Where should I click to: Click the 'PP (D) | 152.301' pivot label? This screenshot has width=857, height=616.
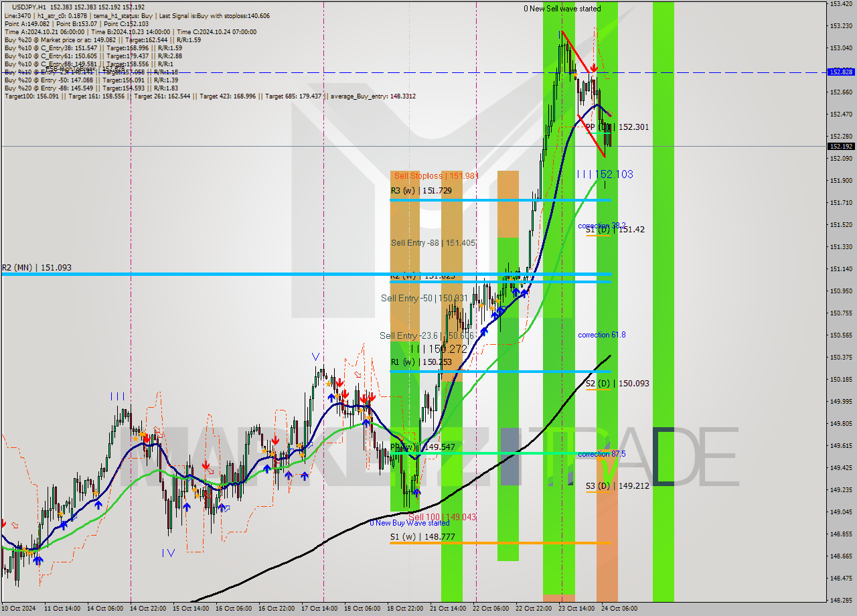pos(617,127)
